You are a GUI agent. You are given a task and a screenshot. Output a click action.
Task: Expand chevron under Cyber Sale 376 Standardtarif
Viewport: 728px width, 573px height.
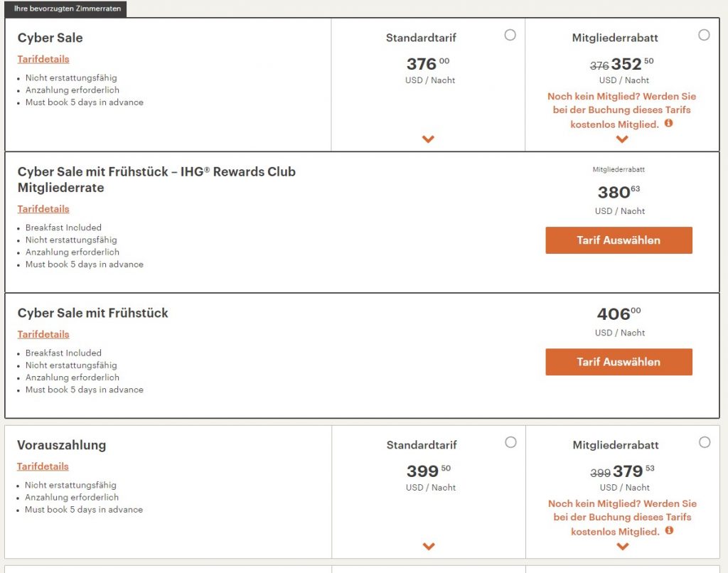428,139
